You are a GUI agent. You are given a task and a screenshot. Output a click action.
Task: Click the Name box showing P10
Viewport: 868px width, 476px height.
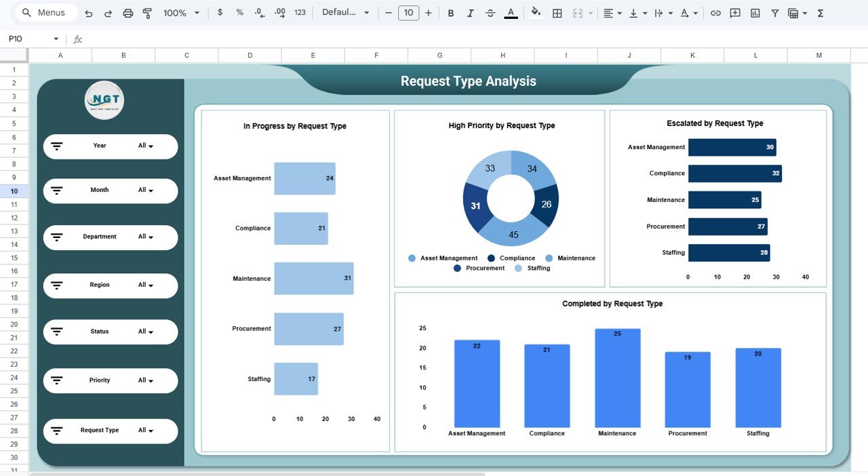click(x=27, y=39)
